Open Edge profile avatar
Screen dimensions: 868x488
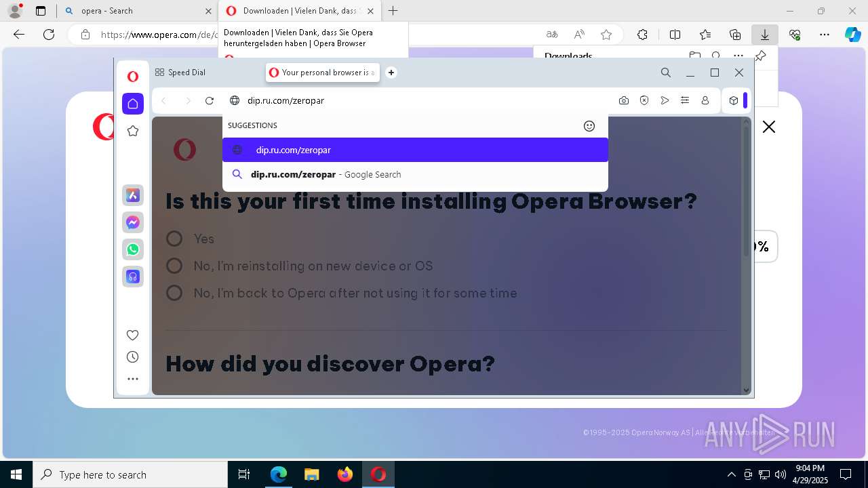pos(15,11)
